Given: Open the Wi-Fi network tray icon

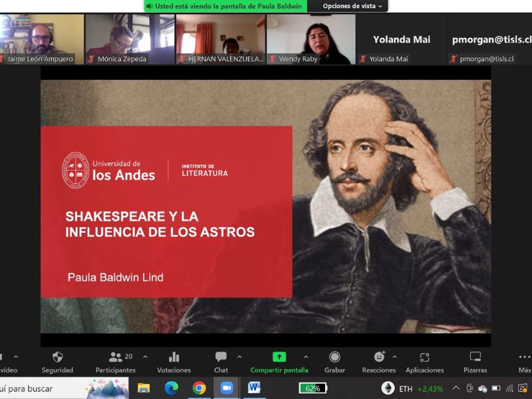Looking at the screenshot, I should pyautogui.click(x=509, y=388).
